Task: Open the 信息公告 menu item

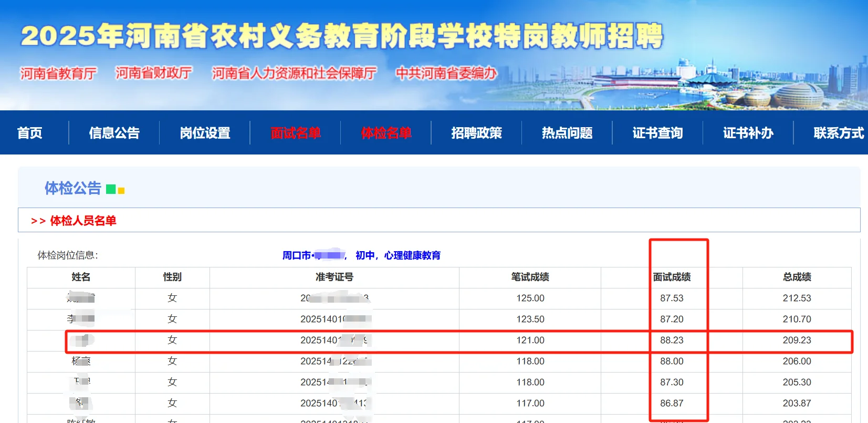Action: click(x=114, y=133)
